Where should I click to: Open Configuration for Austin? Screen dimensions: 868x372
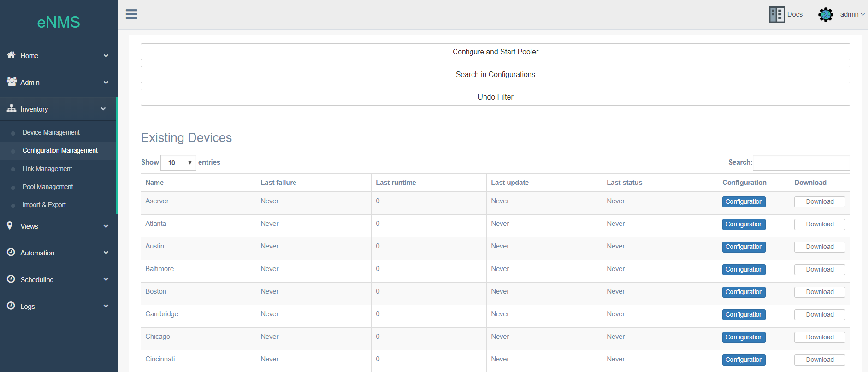744,247
